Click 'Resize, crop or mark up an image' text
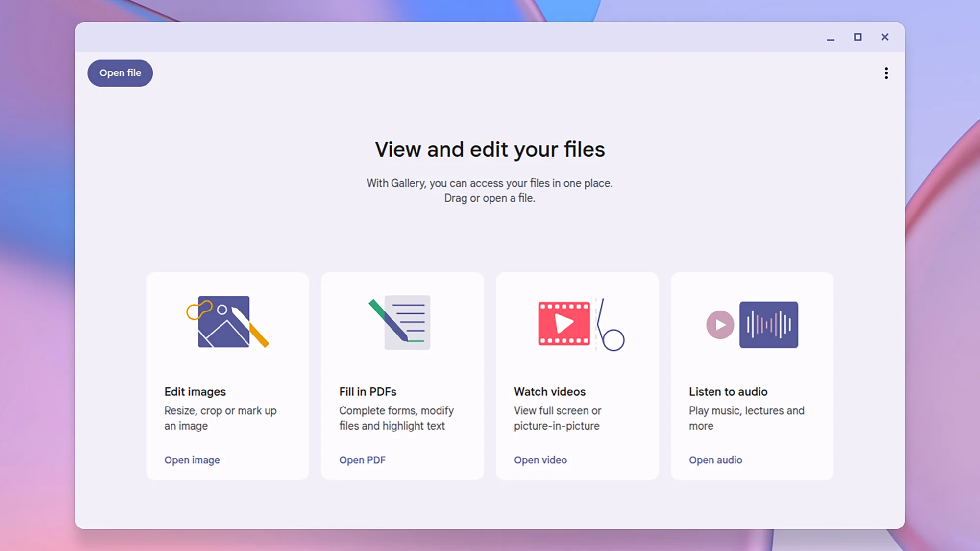Viewport: 980px width, 551px height. [x=220, y=418]
